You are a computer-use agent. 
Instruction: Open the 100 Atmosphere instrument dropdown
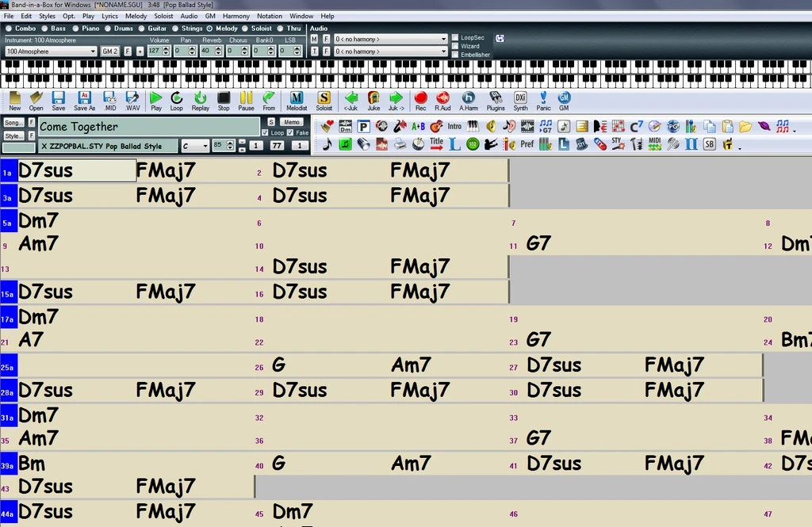pos(51,52)
